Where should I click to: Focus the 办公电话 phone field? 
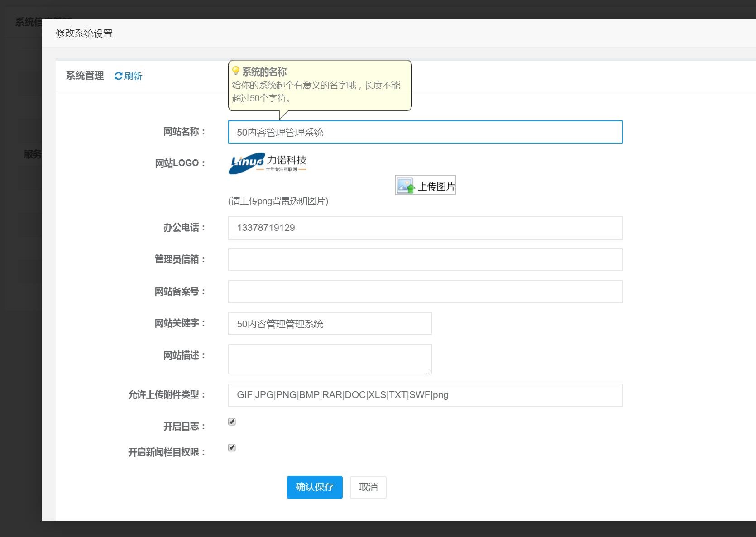click(x=426, y=228)
